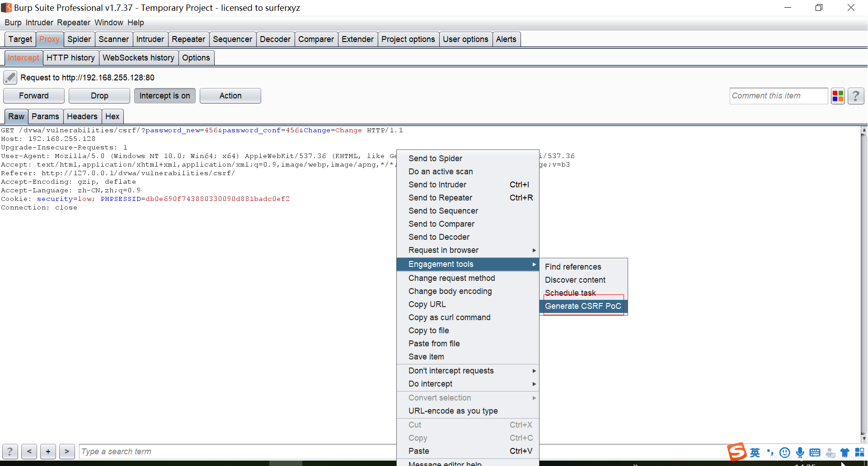
Task: Select Find references
Action: [583, 267]
